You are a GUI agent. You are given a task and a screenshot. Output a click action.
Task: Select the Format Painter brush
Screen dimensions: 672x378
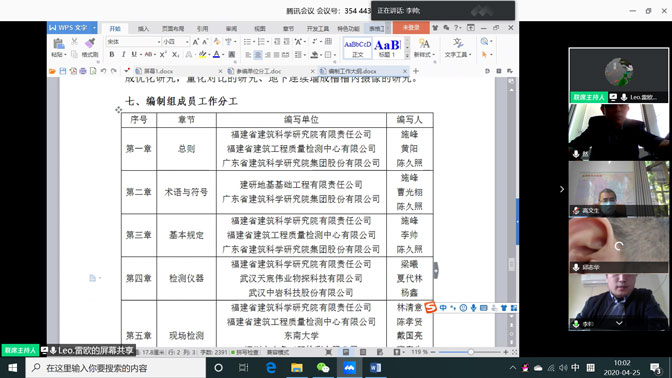90,42
